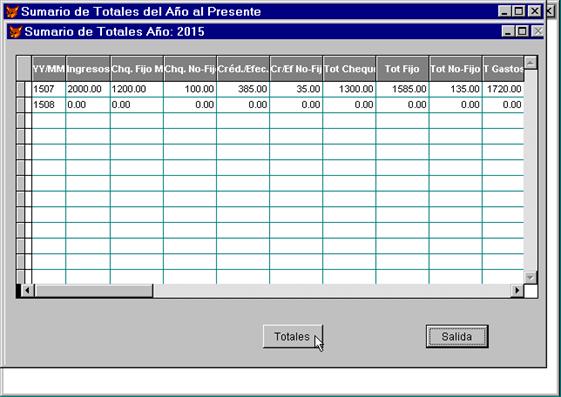Viewport: 561px width, 397px height.
Task: Click the T Gastos 0.00 cell in row 1508
Action: tap(503, 105)
